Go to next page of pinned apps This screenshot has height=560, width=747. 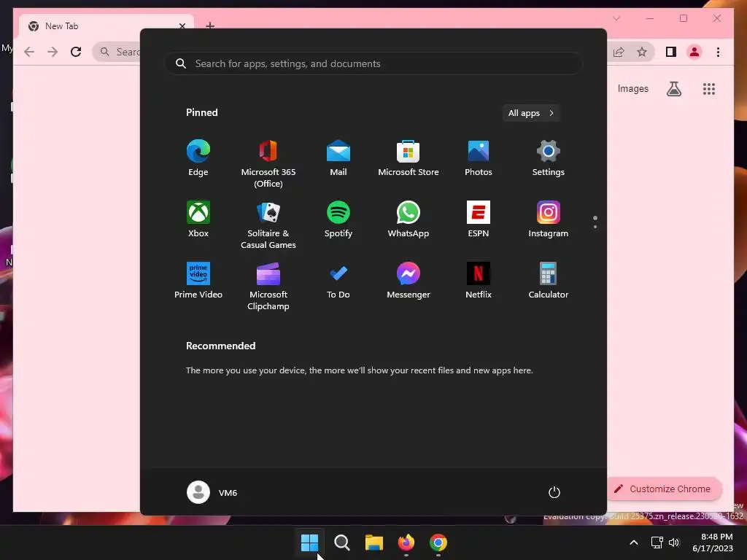pos(595,226)
